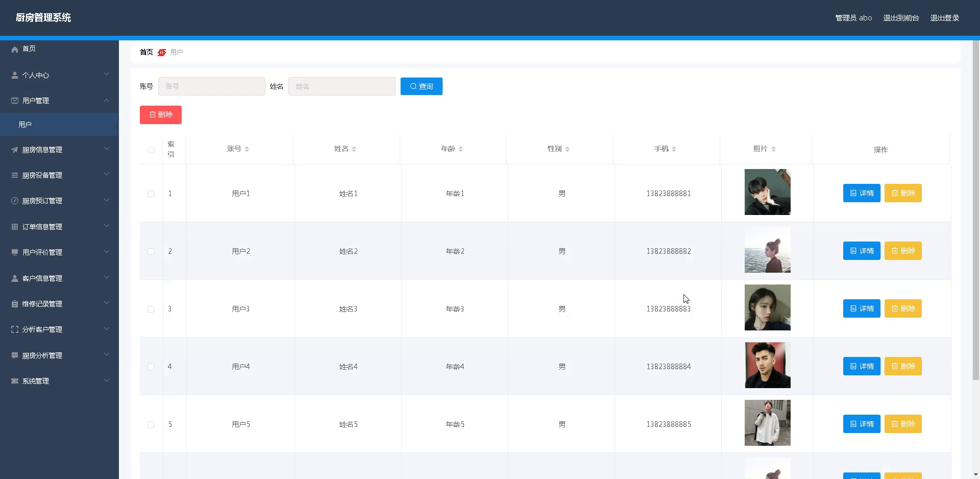Focus the 姓名 search input field

tap(342, 86)
